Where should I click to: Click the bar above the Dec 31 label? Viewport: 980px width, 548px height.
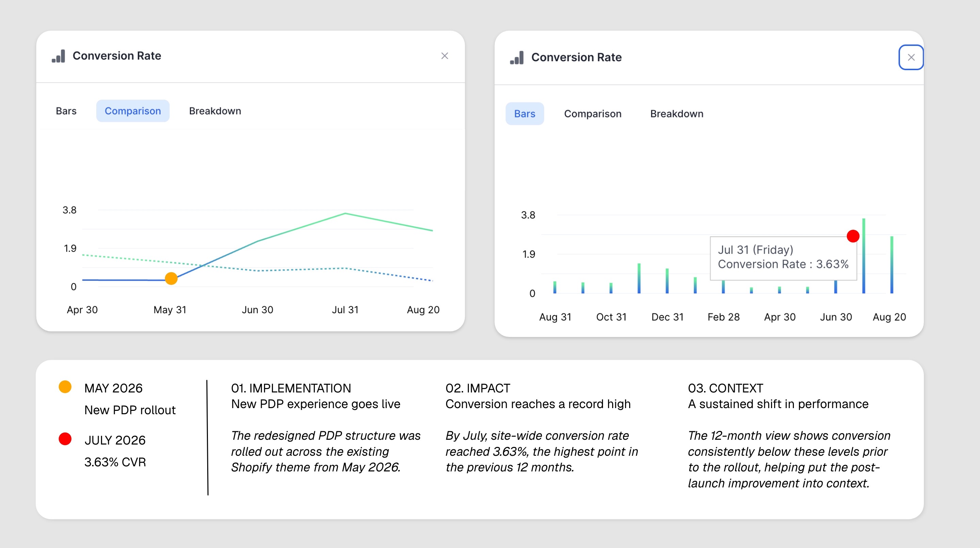click(x=667, y=281)
